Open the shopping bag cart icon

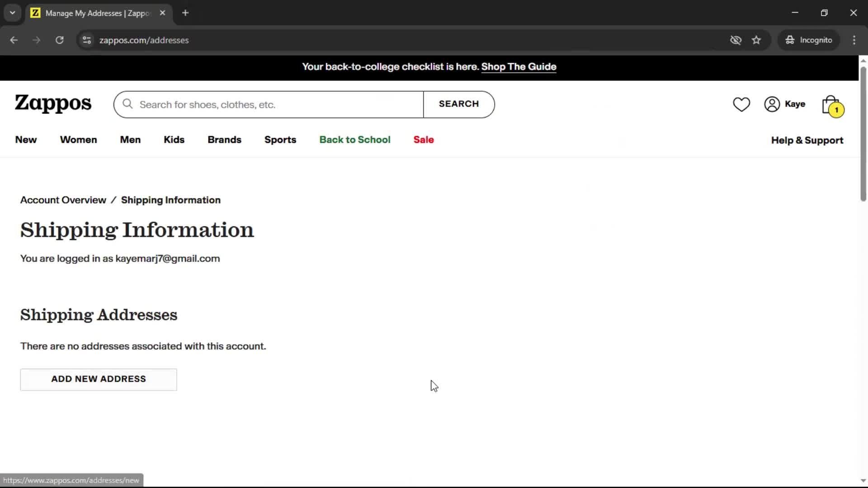(x=832, y=106)
